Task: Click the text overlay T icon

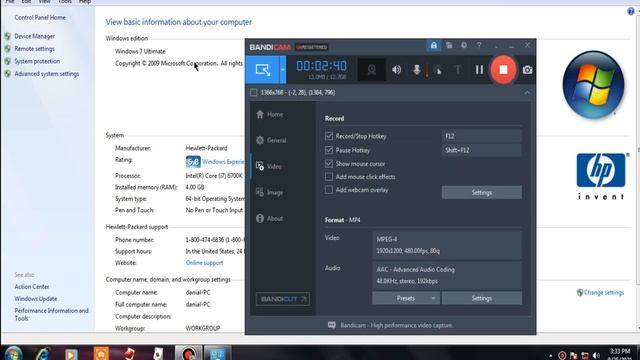Action: (458, 70)
